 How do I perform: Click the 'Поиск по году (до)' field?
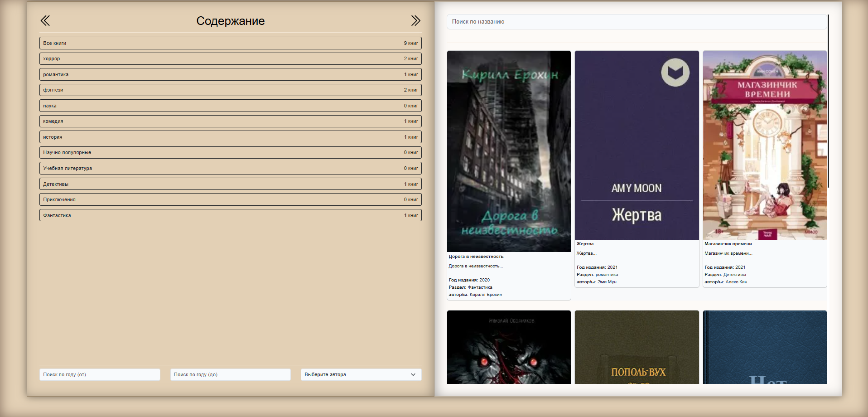coord(231,375)
